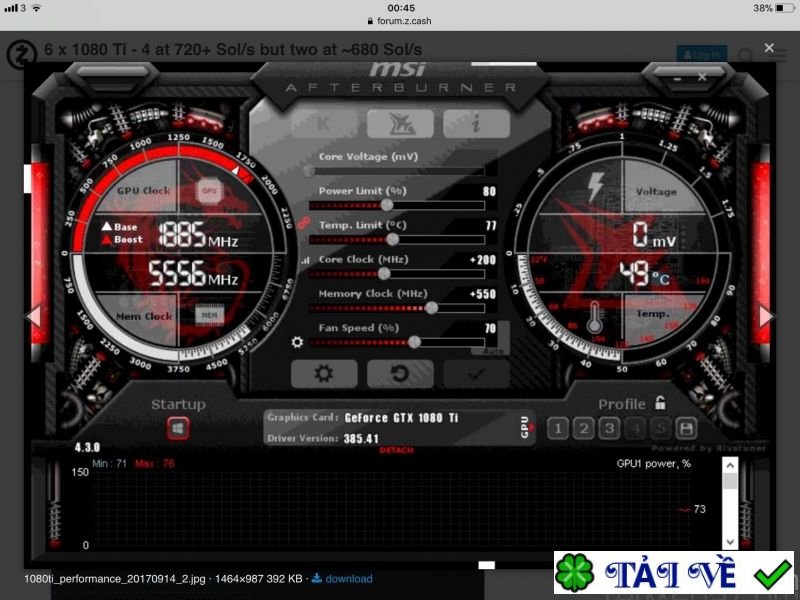
Task: Toggle Windows startup icon
Action: click(178, 429)
